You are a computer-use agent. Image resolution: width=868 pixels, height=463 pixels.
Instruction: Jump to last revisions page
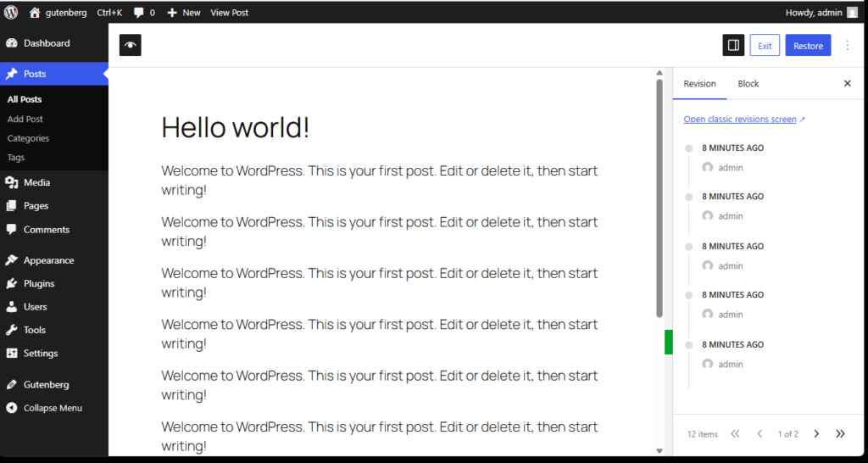coord(840,434)
